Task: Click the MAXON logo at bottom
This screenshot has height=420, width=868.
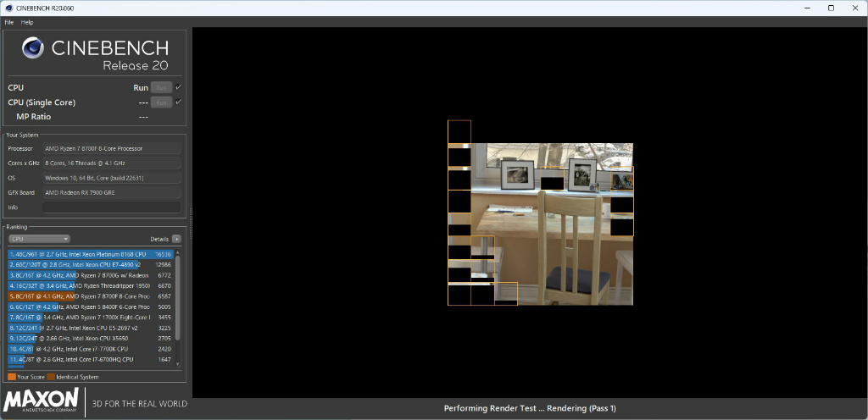Action: [x=41, y=401]
